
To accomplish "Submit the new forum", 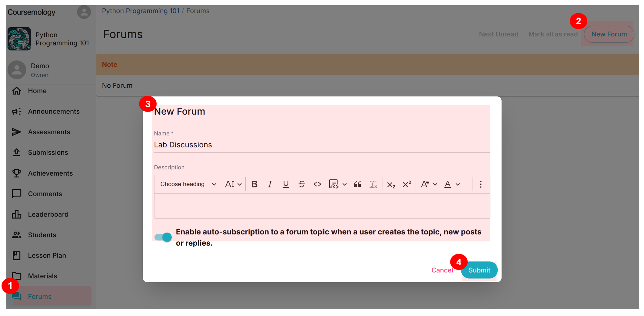I will [x=479, y=270].
